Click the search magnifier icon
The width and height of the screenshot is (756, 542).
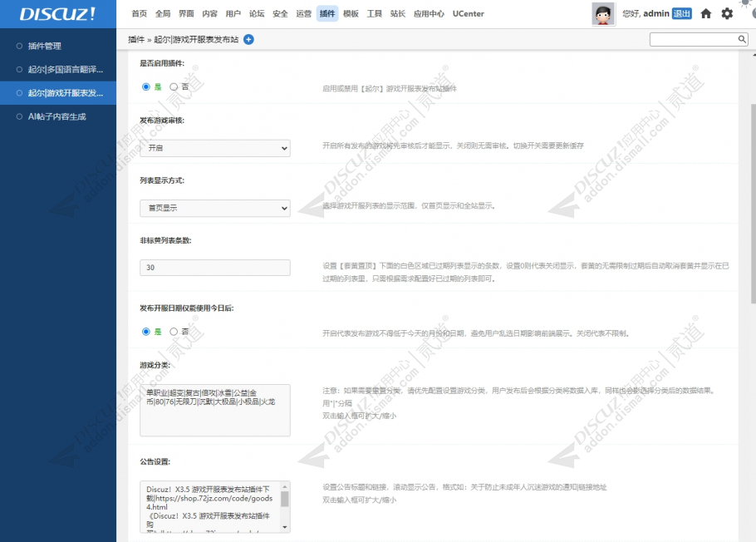[x=742, y=39]
